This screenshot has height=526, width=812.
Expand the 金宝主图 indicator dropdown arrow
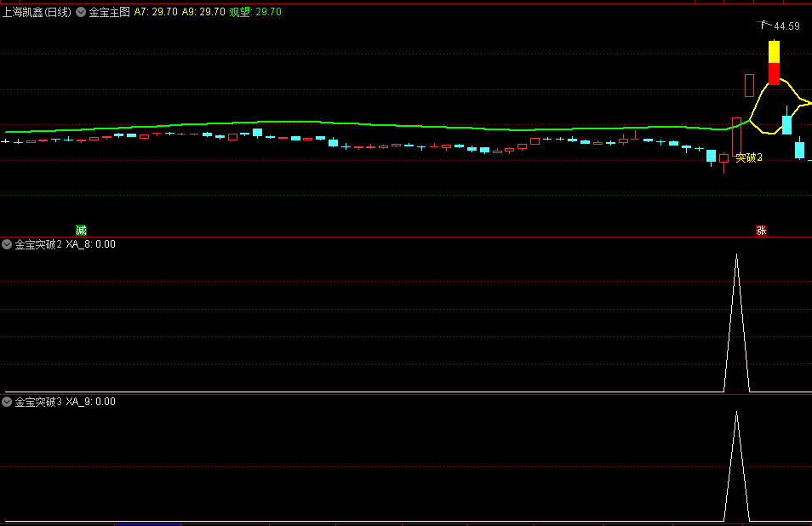coord(81,12)
